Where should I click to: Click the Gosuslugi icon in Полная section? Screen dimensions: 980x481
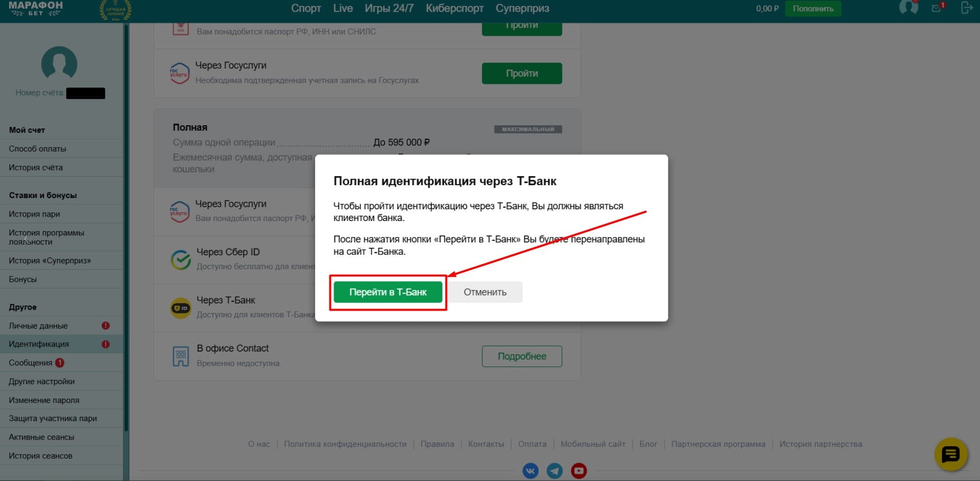pyautogui.click(x=180, y=212)
